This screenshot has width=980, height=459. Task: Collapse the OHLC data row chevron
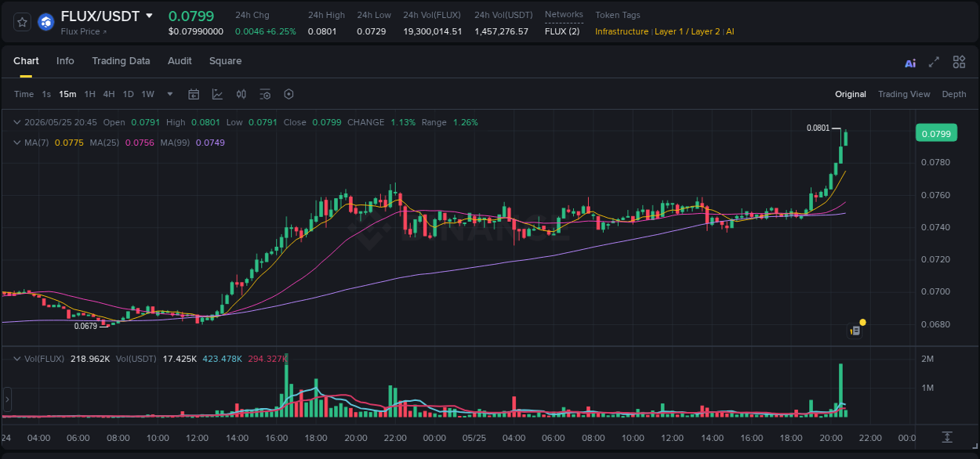pyautogui.click(x=17, y=122)
